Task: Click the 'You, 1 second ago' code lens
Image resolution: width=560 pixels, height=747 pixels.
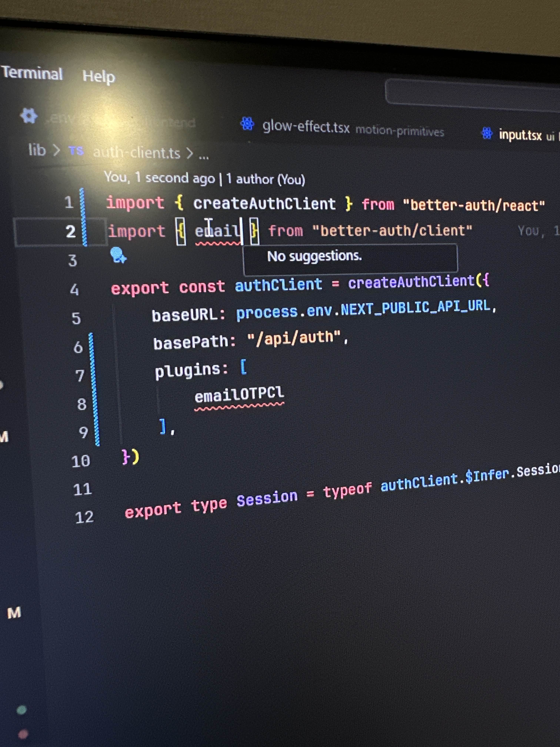Action: [159, 178]
